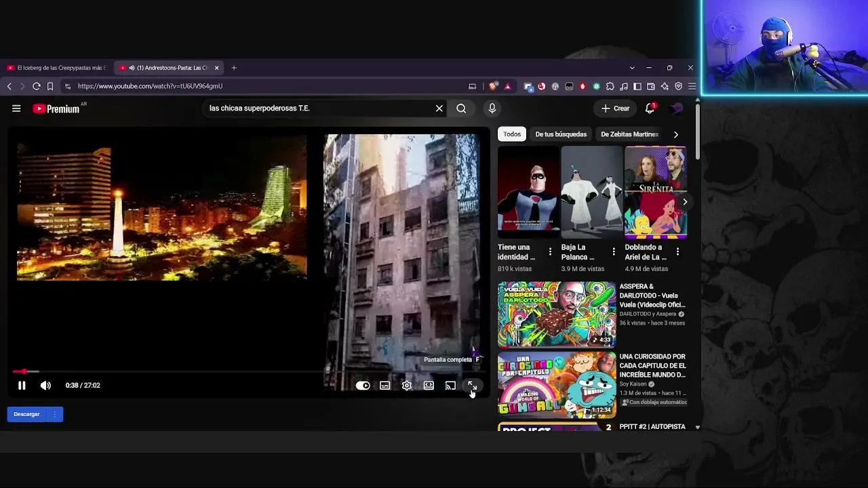The width and height of the screenshot is (868, 488).
Task: Open site settings icon in address bar
Action: 68,86
